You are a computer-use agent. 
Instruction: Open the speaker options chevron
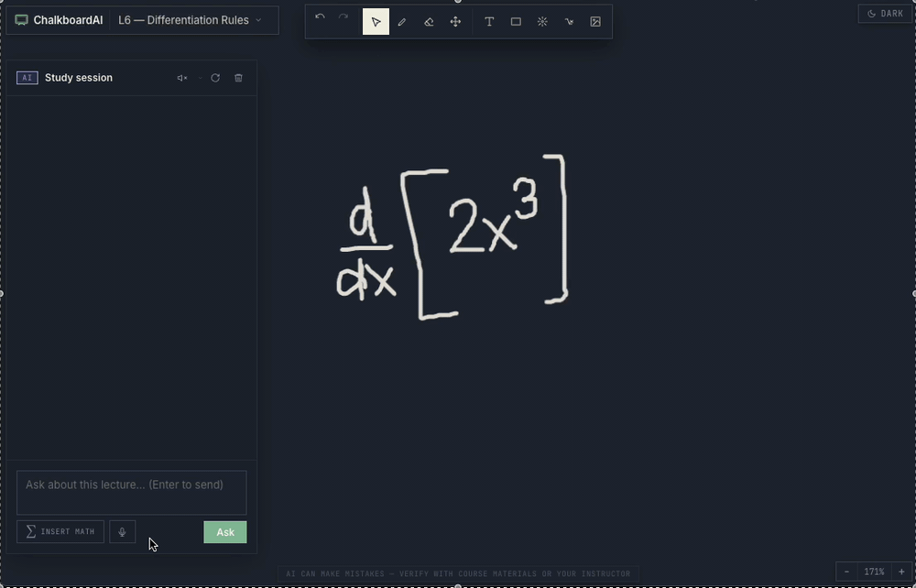click(200, 78)
